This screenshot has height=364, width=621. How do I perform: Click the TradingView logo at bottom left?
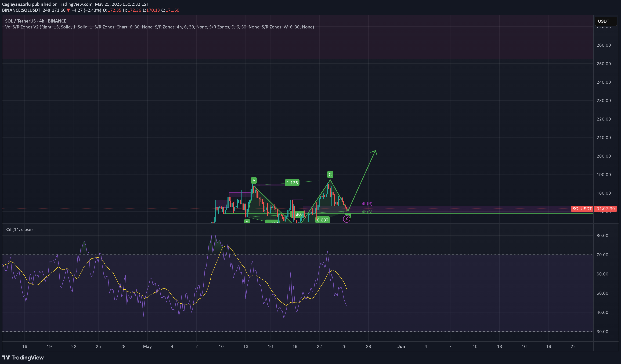click(23, 358)
